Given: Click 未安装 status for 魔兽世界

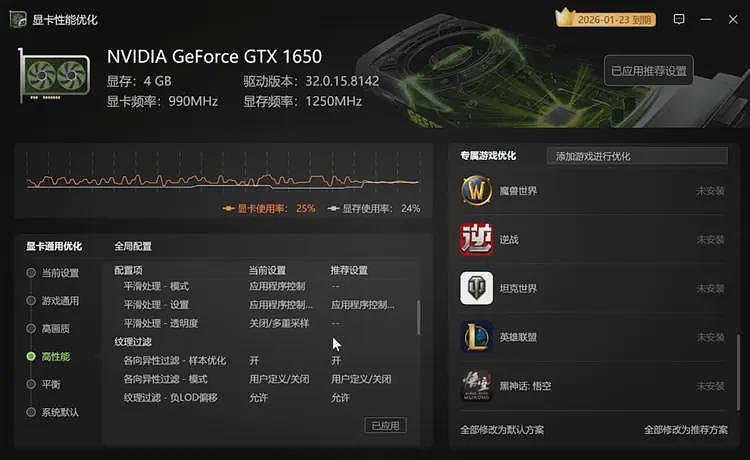Looking at the screenshot, I should pyautogui.click(x=710, y=191).
